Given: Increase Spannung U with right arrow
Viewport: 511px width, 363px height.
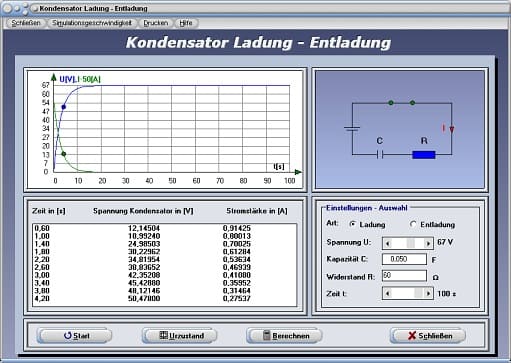Looking at the screenshot, I should [428, 243].
